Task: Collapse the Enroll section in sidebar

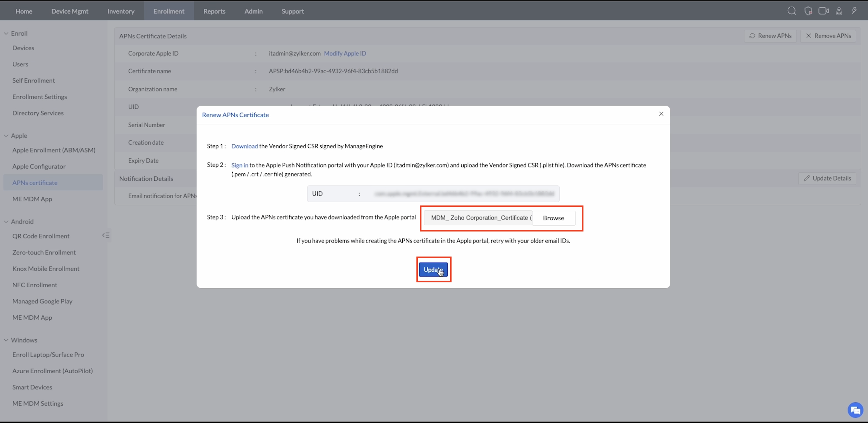Action: pyautogui.click(x=6, y=33)
